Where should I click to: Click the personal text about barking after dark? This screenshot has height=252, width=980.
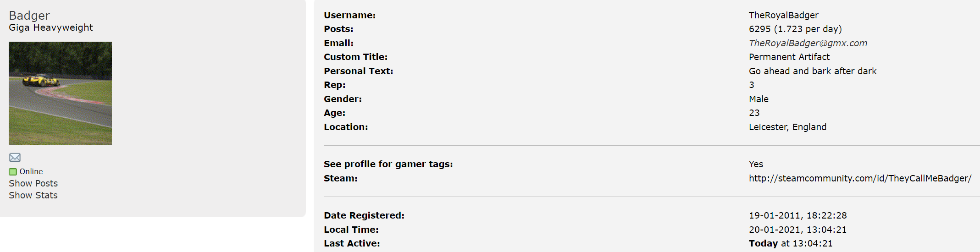(x=813, y=71)
